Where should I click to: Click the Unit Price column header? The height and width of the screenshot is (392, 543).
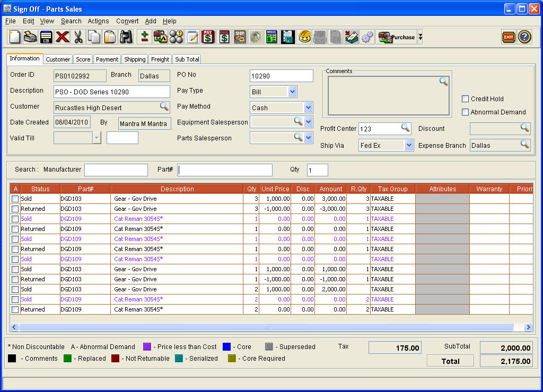[275, 189]
